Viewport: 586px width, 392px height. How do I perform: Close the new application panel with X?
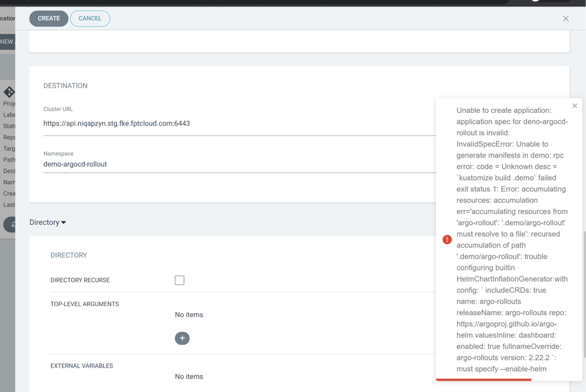(x=566, y=19)
